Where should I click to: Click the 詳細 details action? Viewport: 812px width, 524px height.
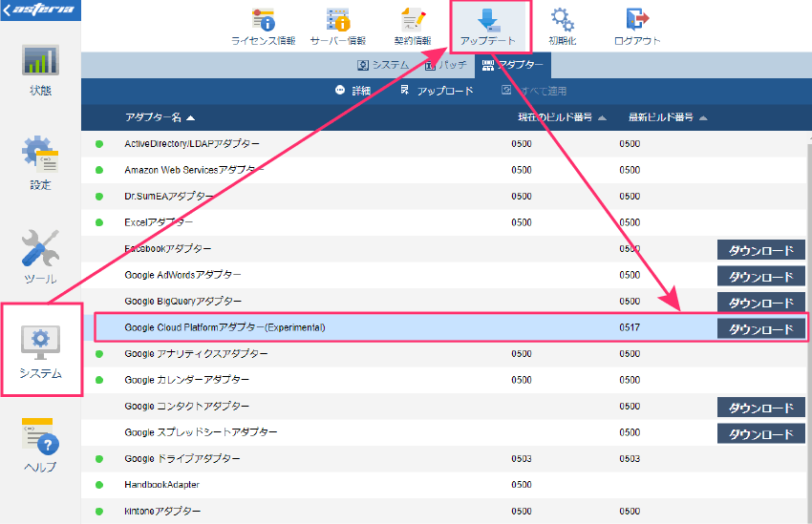[353, 91]
